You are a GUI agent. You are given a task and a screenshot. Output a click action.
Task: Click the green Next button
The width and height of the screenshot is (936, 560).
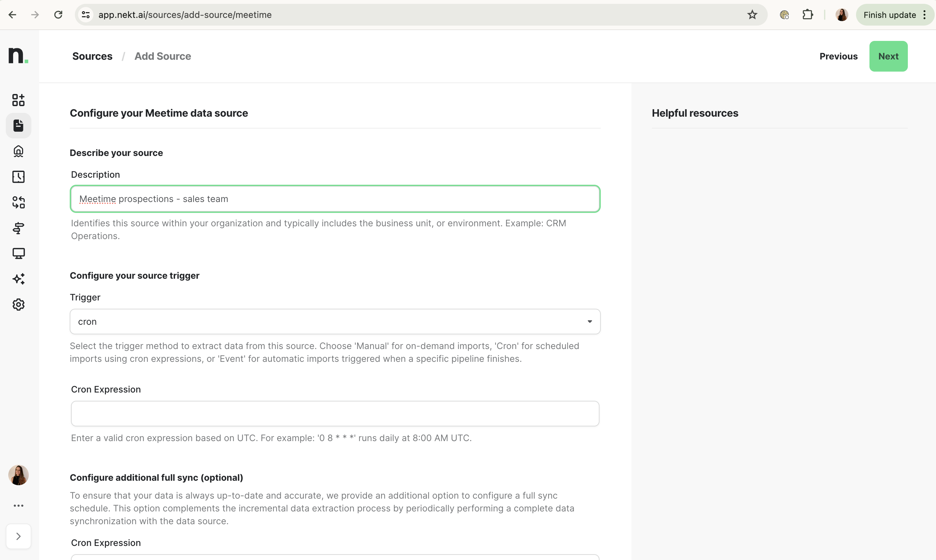coord(888,56)
